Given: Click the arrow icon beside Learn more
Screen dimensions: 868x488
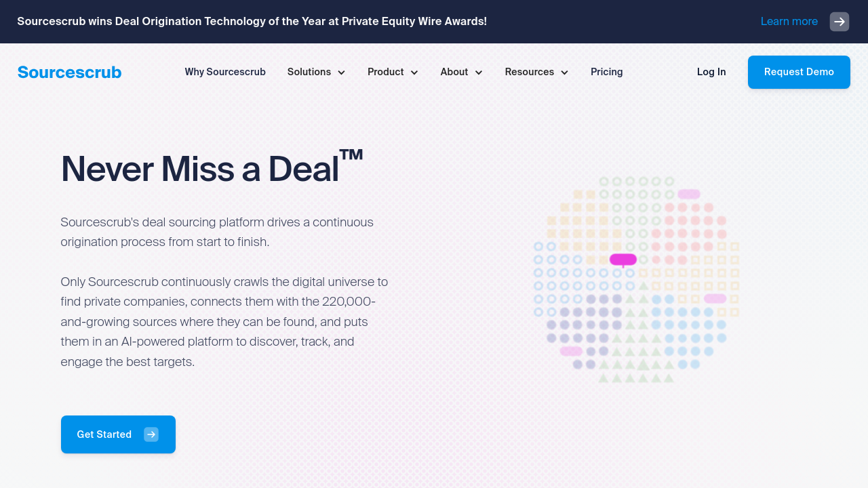Looking at the screenshot, I should pyautogui.click(x=839, y=22).
